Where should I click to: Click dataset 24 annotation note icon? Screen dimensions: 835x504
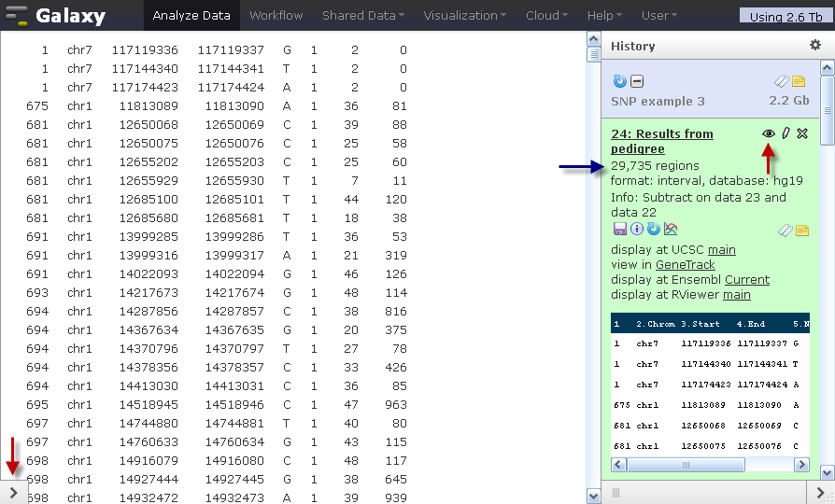tap(802, 231)
